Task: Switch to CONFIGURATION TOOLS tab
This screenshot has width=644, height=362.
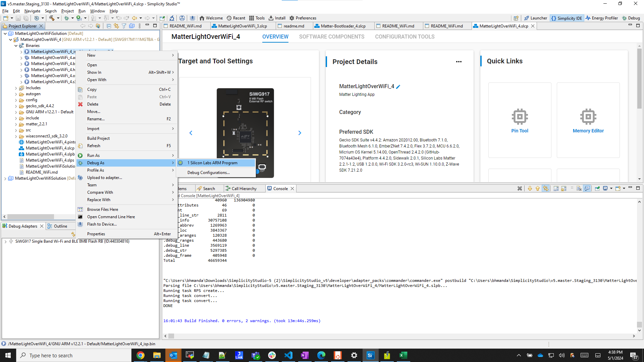Action: click(x=405, y=37)
